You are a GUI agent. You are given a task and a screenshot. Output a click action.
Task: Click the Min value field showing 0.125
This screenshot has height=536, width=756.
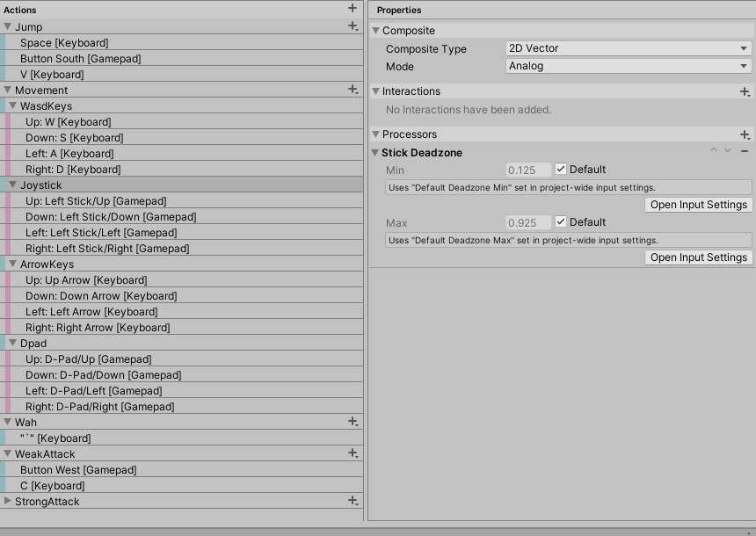(528, 170)
